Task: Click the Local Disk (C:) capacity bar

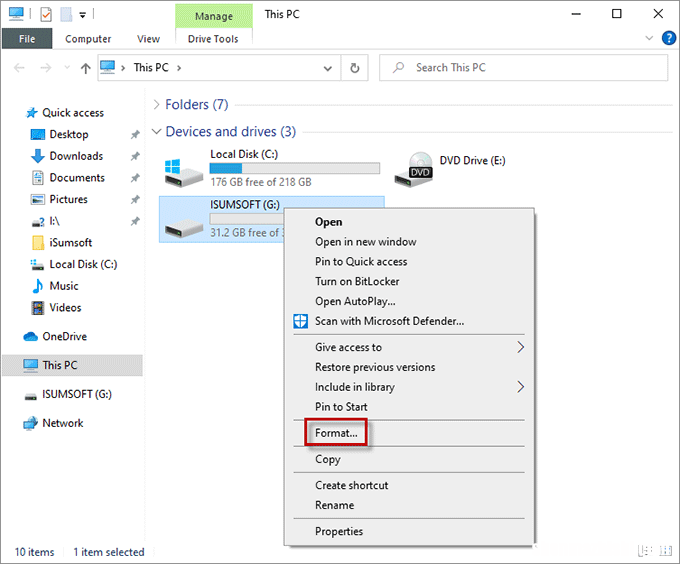Action: click(294, 168)
